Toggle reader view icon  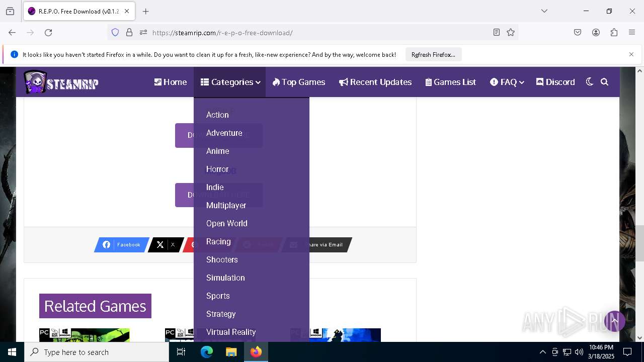coord(497,32)
